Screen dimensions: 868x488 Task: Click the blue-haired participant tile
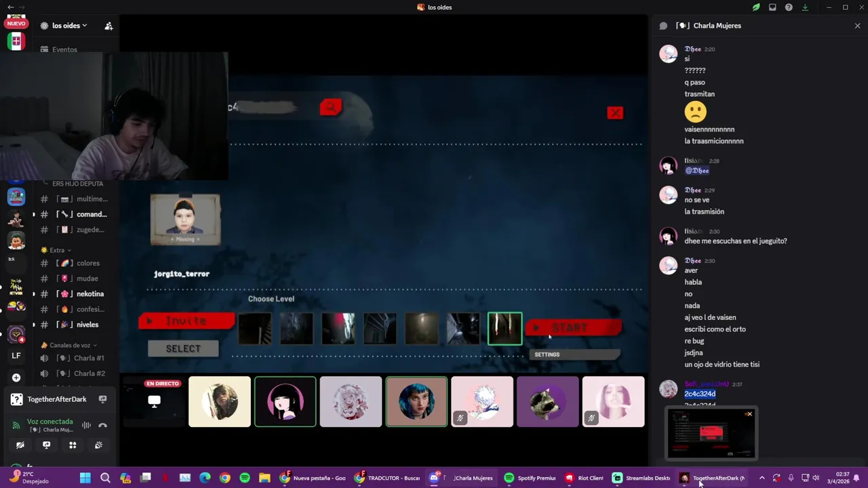pyautogui.click(x=416, y=402)
